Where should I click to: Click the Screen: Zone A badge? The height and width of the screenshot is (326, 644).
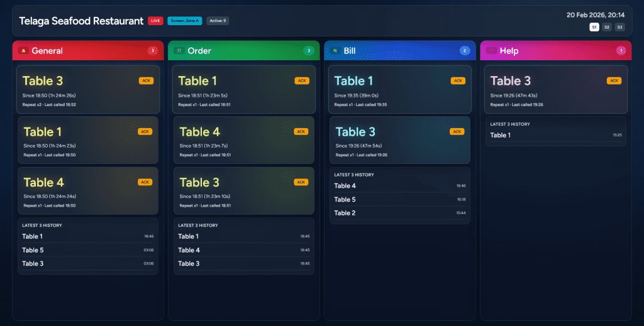point(185,21)
